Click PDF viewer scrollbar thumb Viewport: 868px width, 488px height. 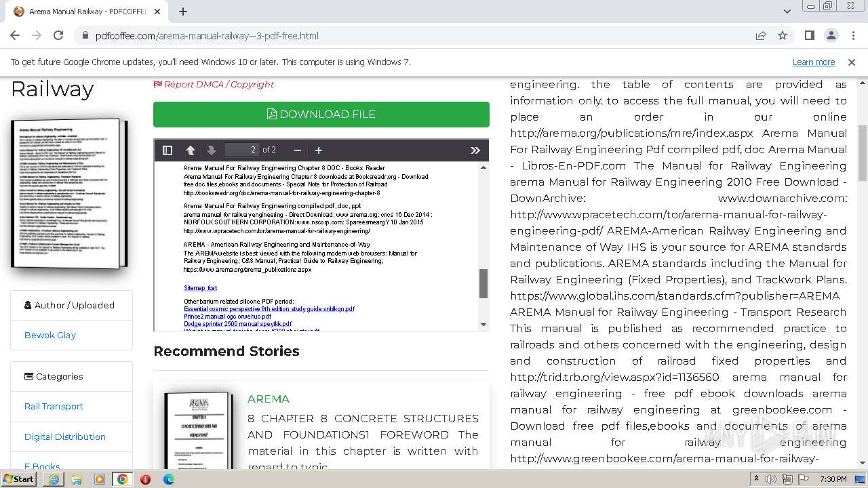coord(484,283)
